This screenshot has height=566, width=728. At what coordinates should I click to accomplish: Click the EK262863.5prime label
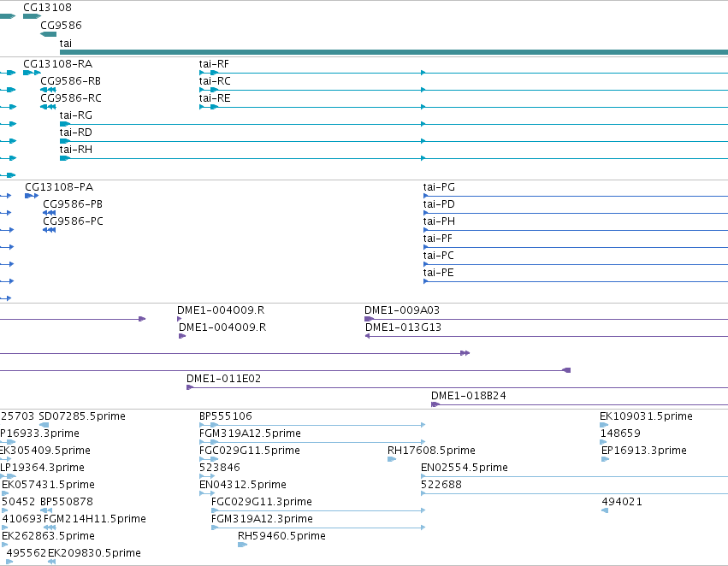click(48, 536)
